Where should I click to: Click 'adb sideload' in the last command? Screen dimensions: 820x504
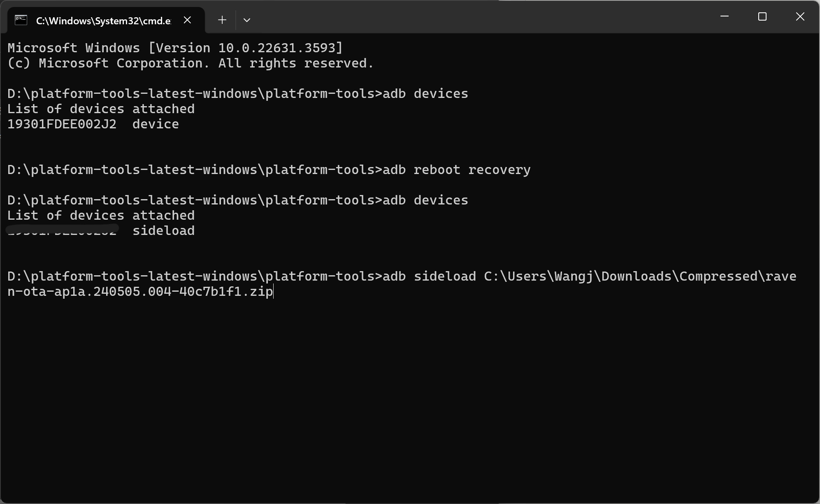coord(429,276)
